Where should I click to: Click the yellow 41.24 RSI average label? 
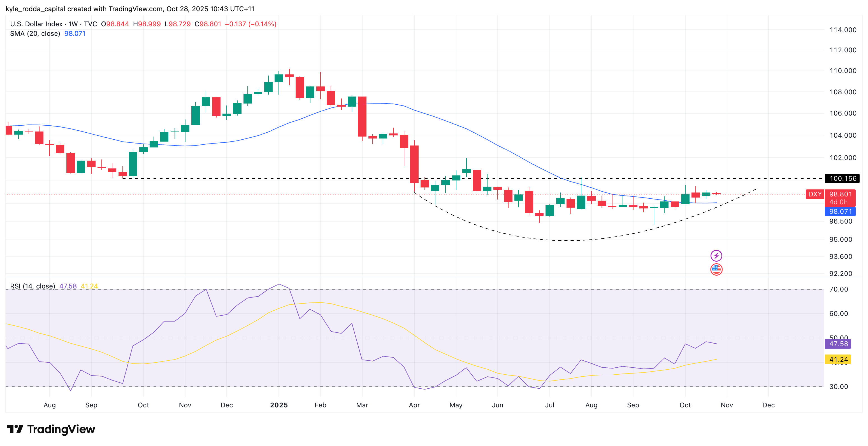(838, 360)
